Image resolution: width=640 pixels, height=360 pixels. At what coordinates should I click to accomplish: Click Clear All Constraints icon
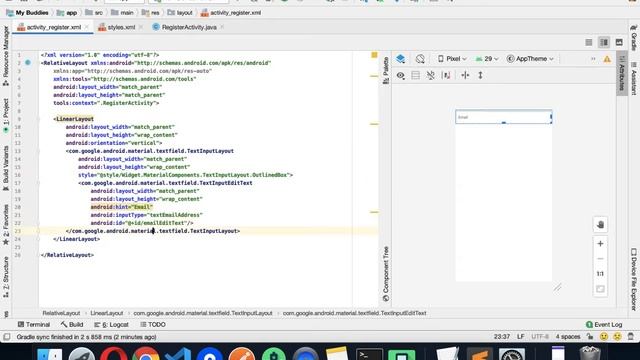click(431, 76)
